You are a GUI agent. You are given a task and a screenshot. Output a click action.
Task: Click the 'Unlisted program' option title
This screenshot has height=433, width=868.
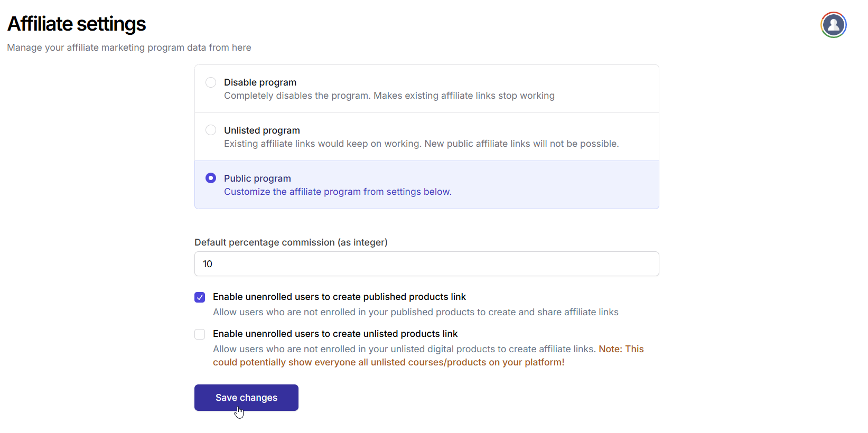(262, 130)
